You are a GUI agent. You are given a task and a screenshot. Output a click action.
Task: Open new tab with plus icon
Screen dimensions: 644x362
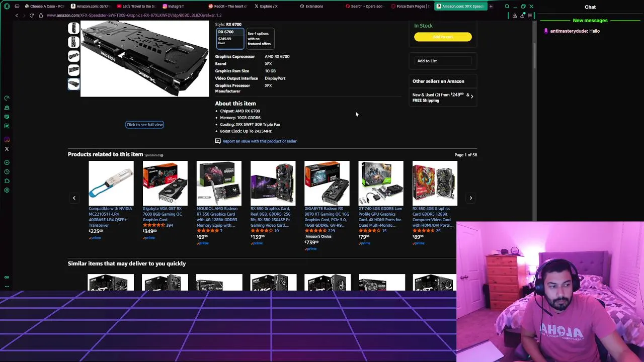click(x=491, y=6)
